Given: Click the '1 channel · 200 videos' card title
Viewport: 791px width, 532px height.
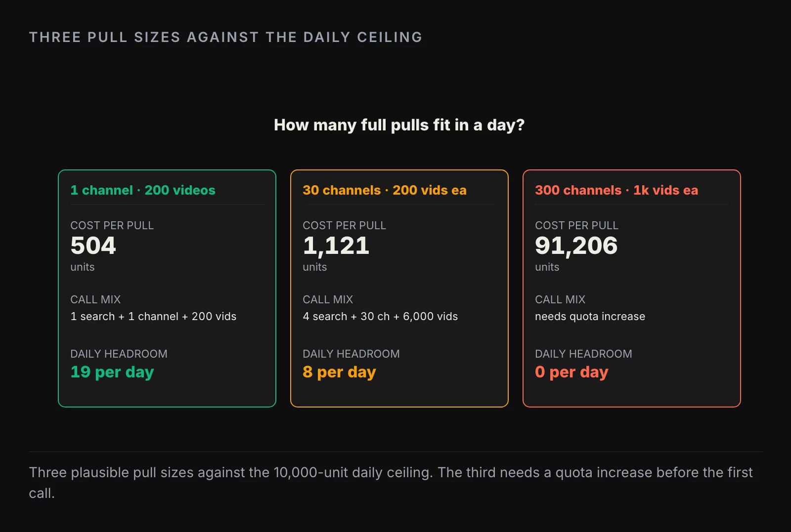Looking at the screenshot, I should tap(143, 190).
